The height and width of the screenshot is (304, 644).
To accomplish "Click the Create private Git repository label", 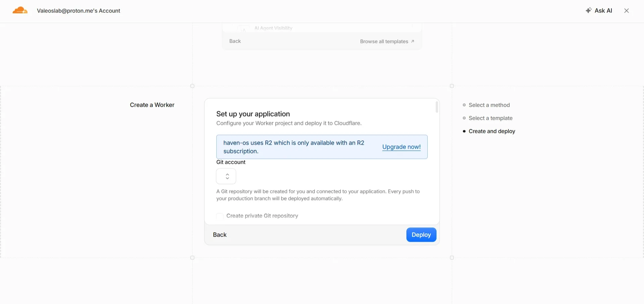I will point(262,216).
